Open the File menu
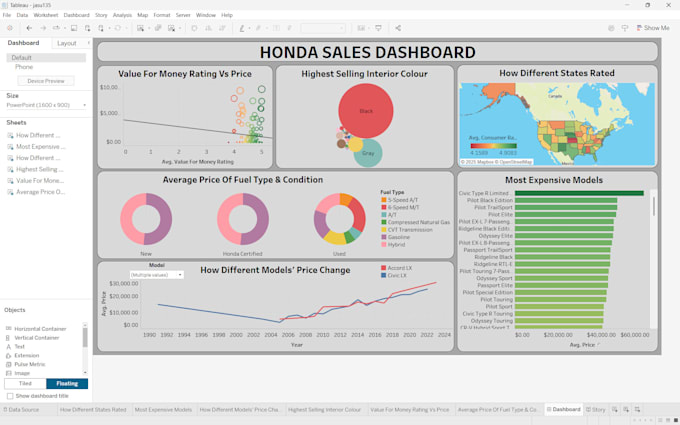The width and height of the screenshot is (680, 425). (x=7, y=15)
